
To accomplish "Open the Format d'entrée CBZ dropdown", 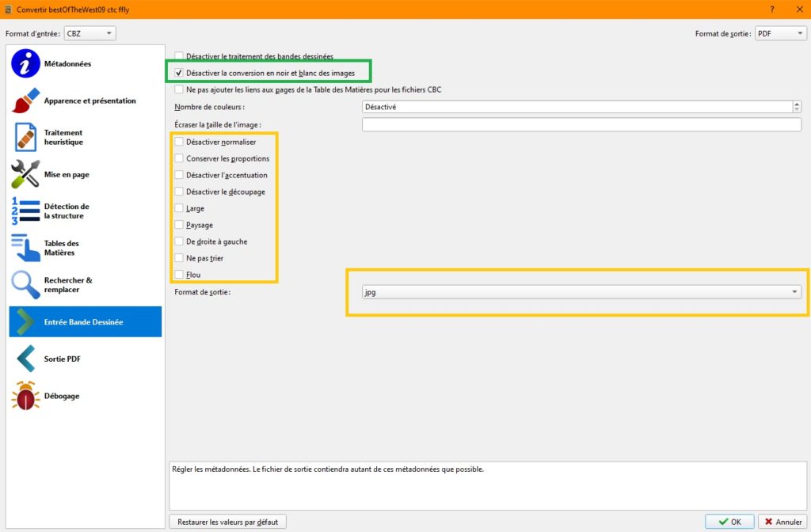I will tap(90, 33).
